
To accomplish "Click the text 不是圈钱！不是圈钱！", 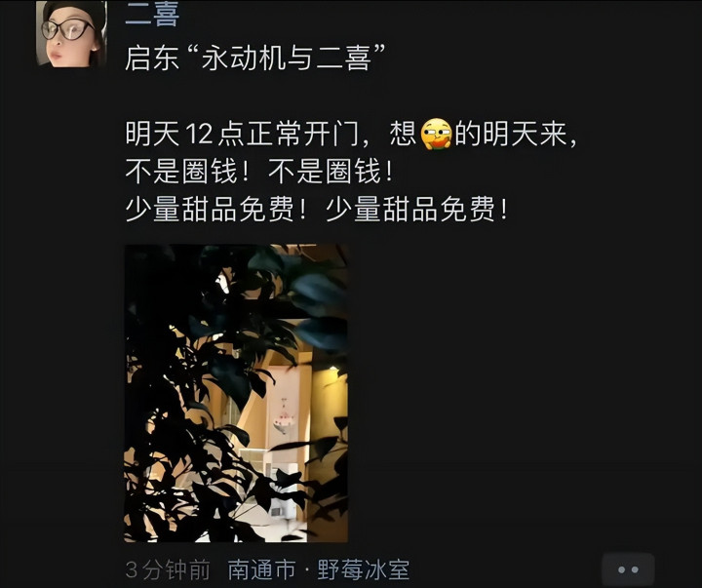I will point(259,171).
